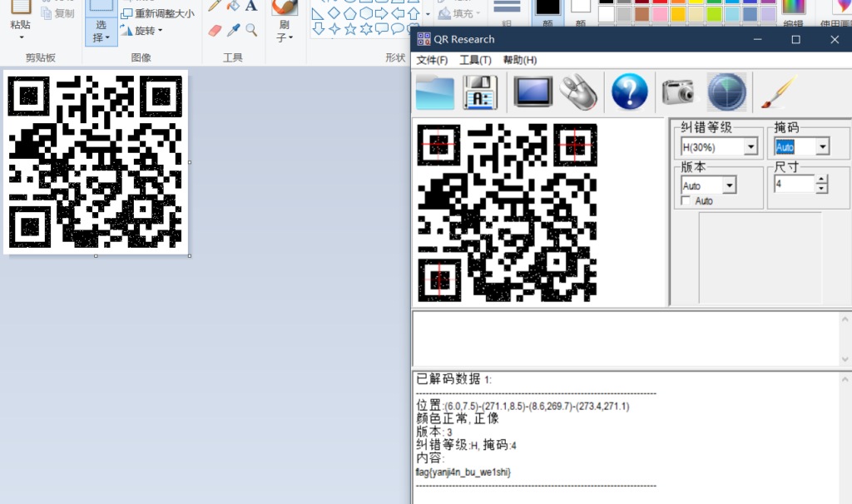The image size is (852, 504).
Task: Expand the 掩码 Auto dropdown
Action: 823,146
